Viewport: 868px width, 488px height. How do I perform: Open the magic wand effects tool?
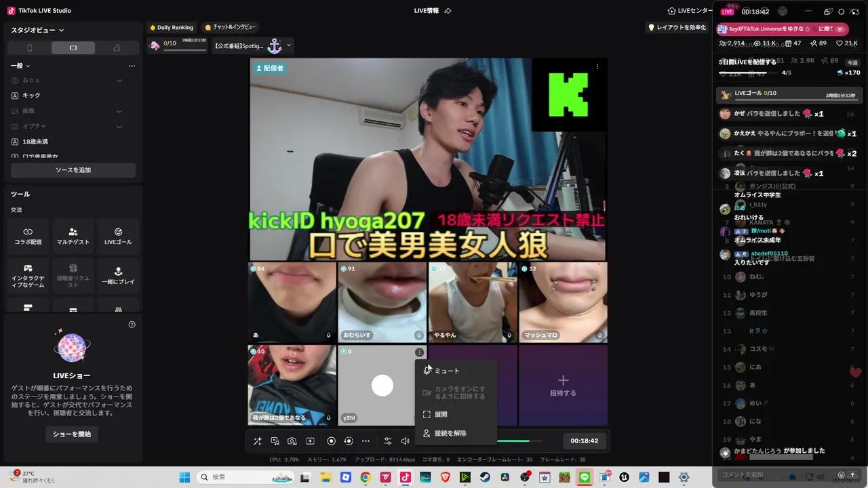pyautogui.click(x=258, y=441)
